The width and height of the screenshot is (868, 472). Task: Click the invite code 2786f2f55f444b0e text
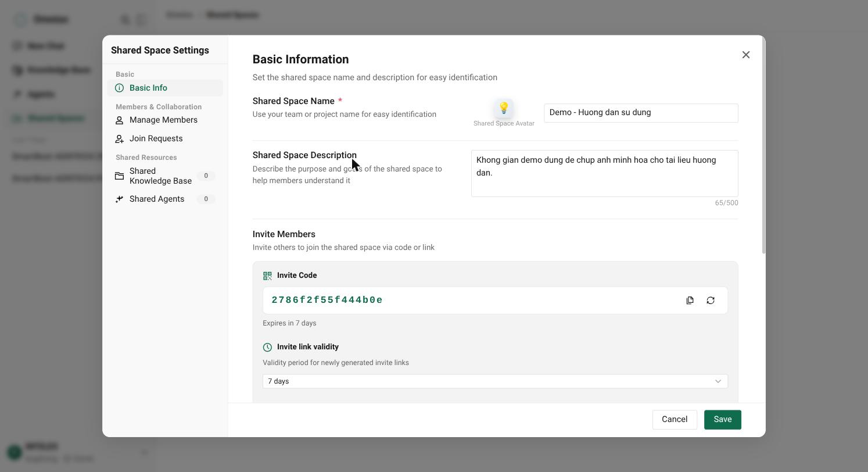tap(327, 300)
